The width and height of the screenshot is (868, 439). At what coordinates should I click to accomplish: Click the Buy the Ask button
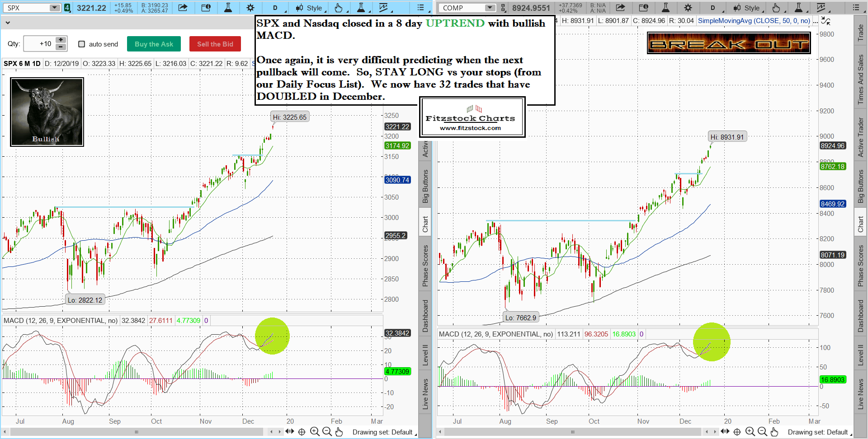click(x=154, y=44)
